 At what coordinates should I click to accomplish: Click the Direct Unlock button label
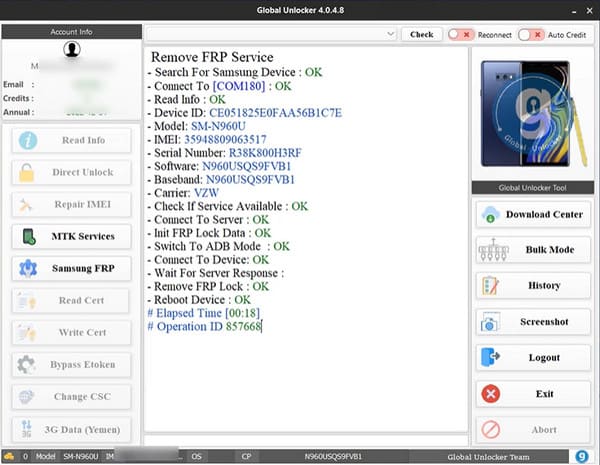(x=83, y=172)
